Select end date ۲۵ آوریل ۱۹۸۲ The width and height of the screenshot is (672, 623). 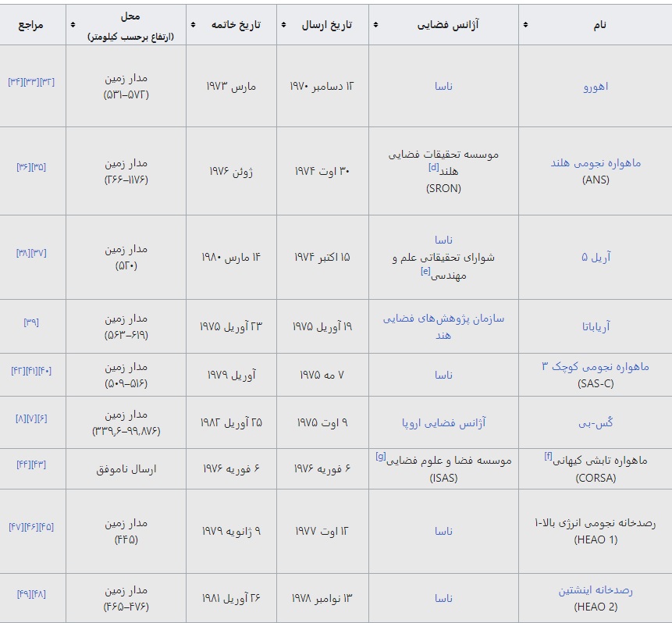pos(231,423)
